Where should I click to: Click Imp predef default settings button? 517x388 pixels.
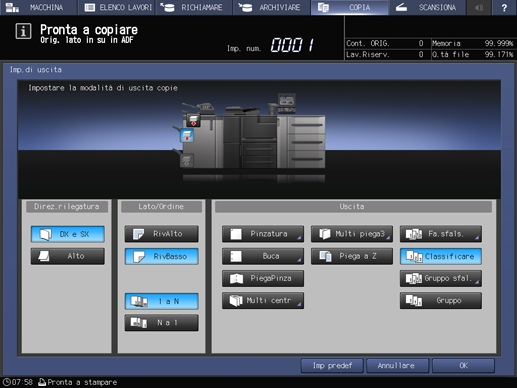[x=332, y=366]
